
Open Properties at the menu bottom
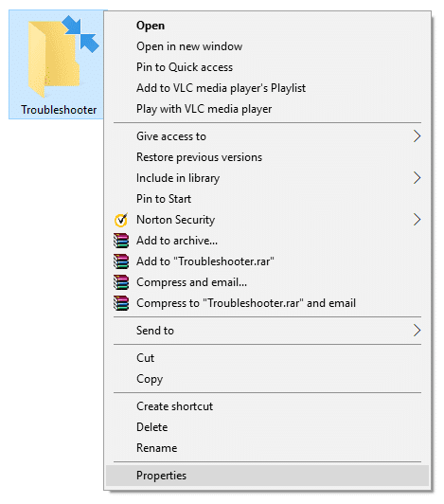tap(267, 476)
